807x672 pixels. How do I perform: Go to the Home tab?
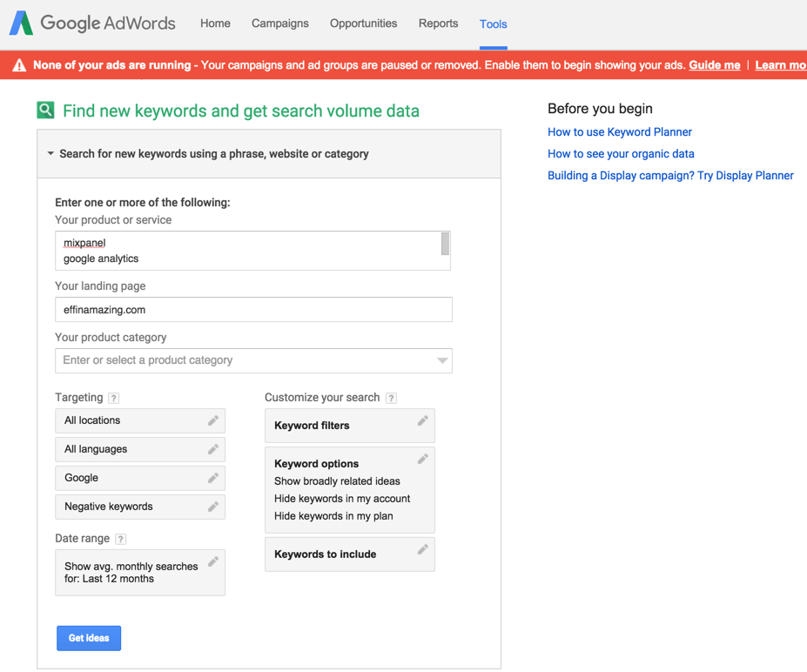215,24
